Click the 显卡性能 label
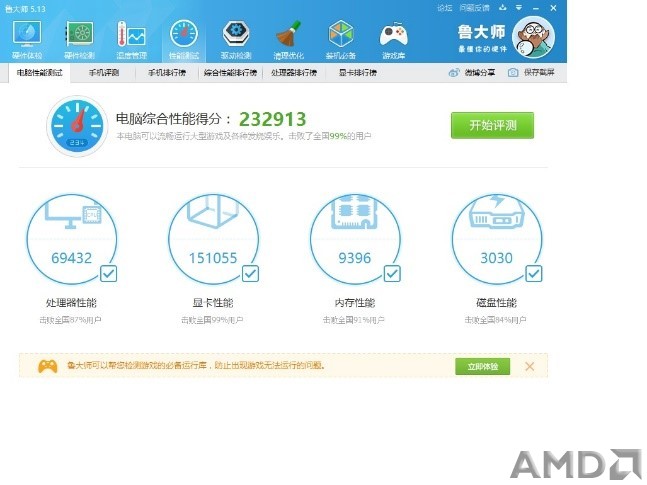Image resolution: width=647 pixels, height=485 pixels. (x=213, y=303)
